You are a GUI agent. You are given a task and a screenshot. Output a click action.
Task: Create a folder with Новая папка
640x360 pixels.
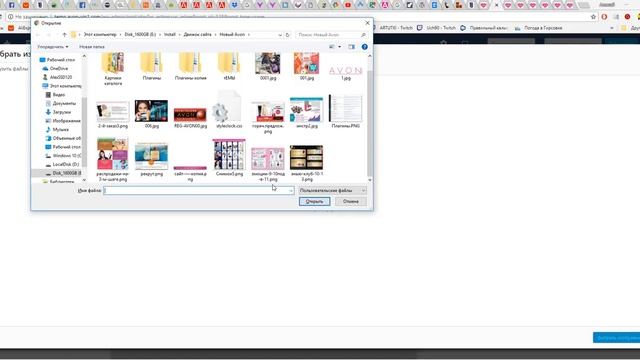click(x=92, y=47)
